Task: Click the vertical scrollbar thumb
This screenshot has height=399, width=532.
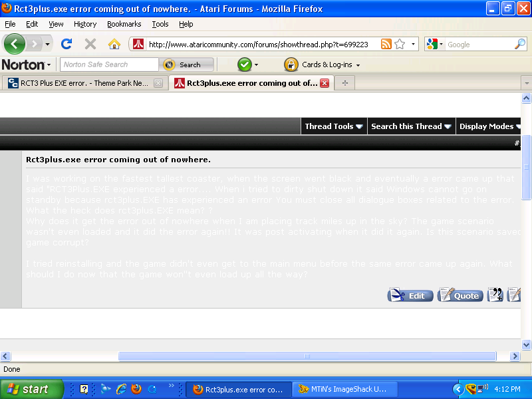Action: 526,168
